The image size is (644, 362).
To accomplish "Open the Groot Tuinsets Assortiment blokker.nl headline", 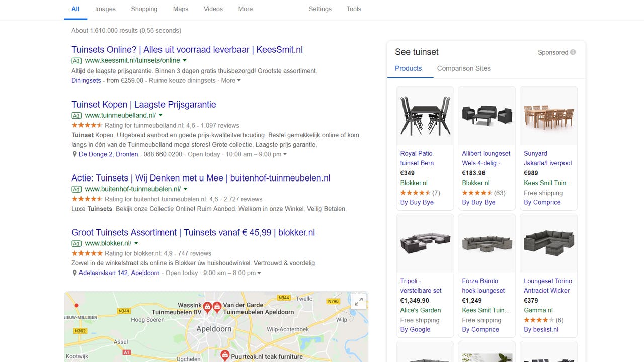I will [x=193, y=233].
